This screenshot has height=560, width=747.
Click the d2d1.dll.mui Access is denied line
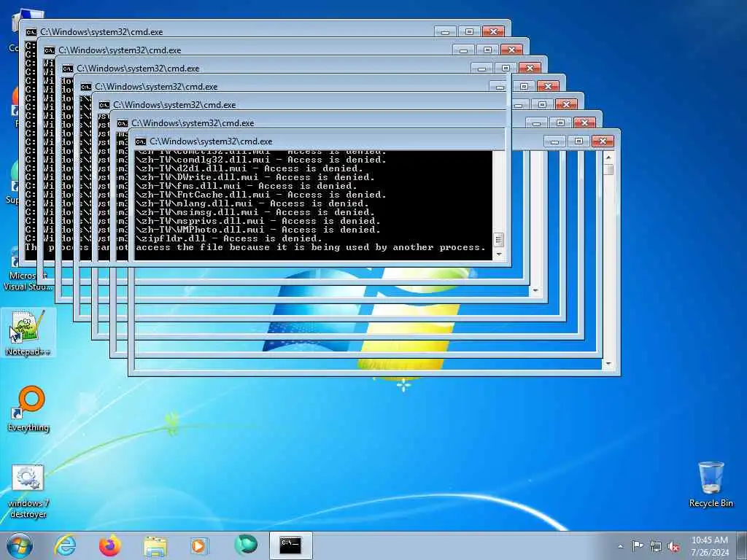(x=249, y=168)
